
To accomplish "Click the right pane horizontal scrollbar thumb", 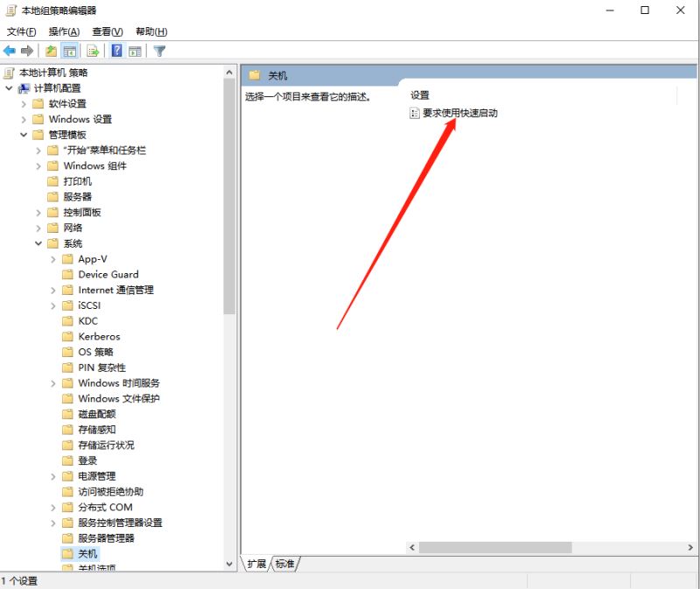I will [x=495, y=548].
